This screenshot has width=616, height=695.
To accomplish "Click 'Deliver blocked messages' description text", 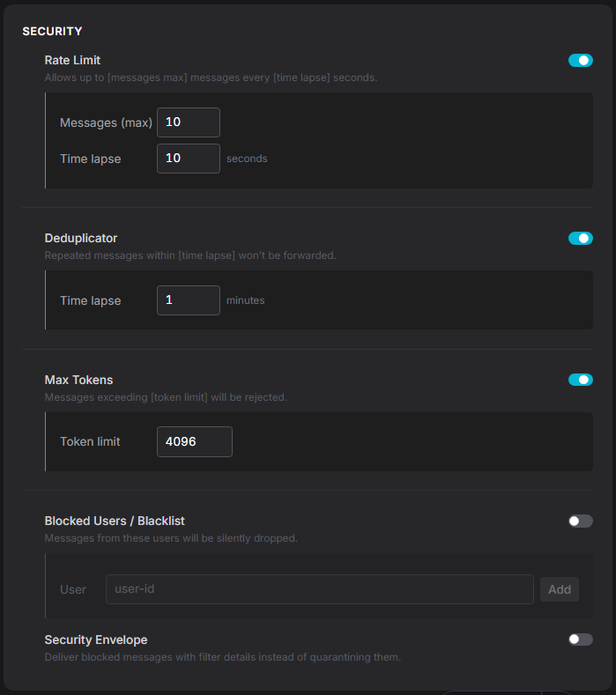I will (223, 657).
